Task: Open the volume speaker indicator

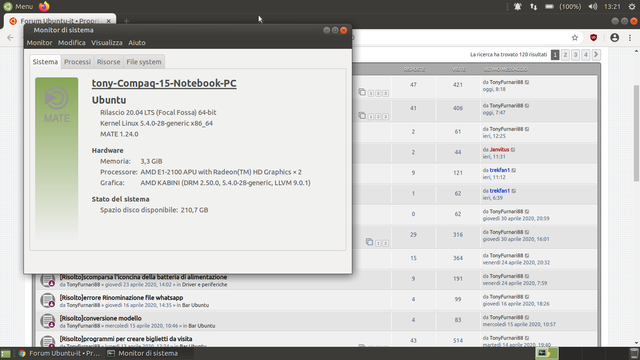Action: point(593,7)
